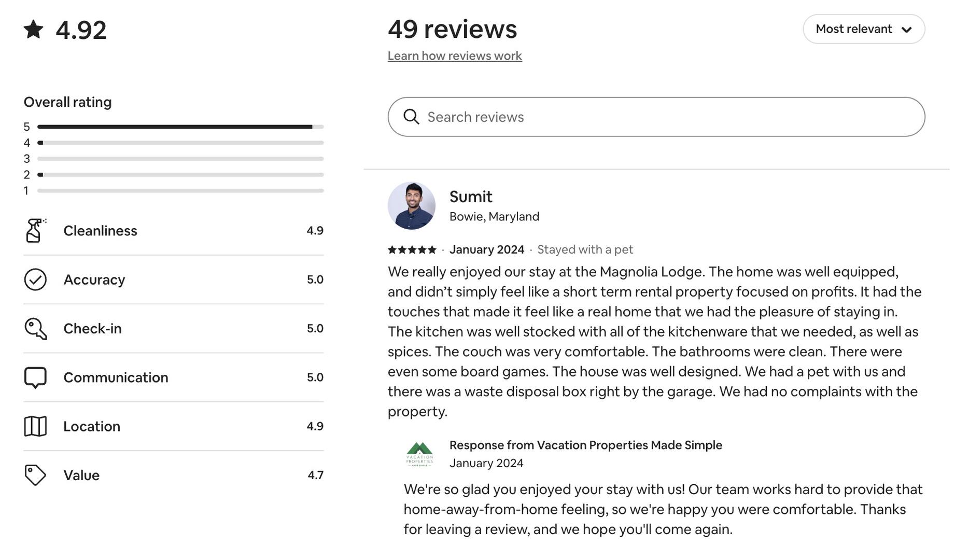Click the Vacation Properties Made Simple logo
Image resolution: width=955 pixels, height=560 pixels.
click(419, 454)
